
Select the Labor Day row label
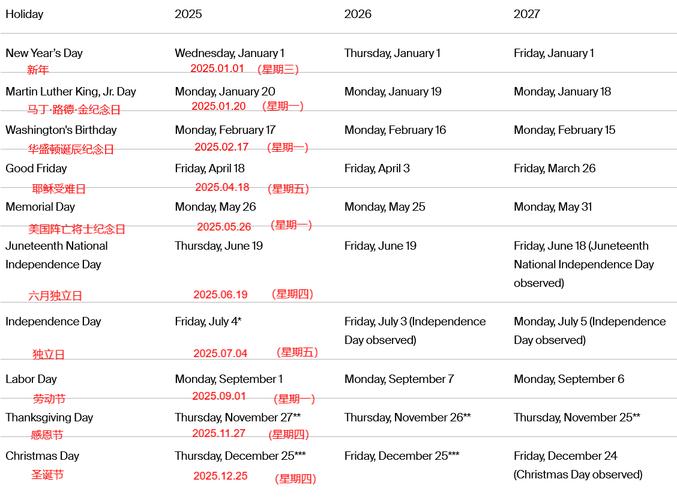point(31,380)
